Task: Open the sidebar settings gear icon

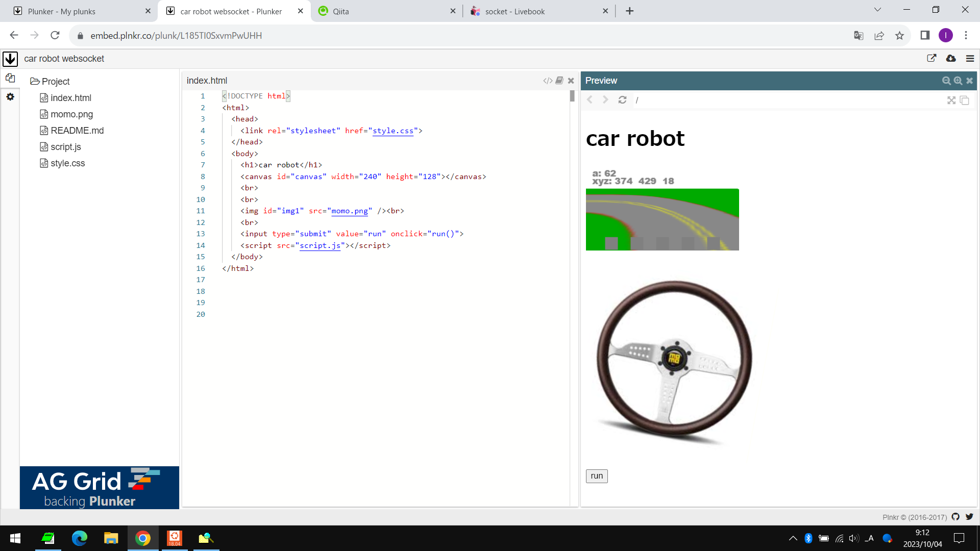Action: coord(10,97)
